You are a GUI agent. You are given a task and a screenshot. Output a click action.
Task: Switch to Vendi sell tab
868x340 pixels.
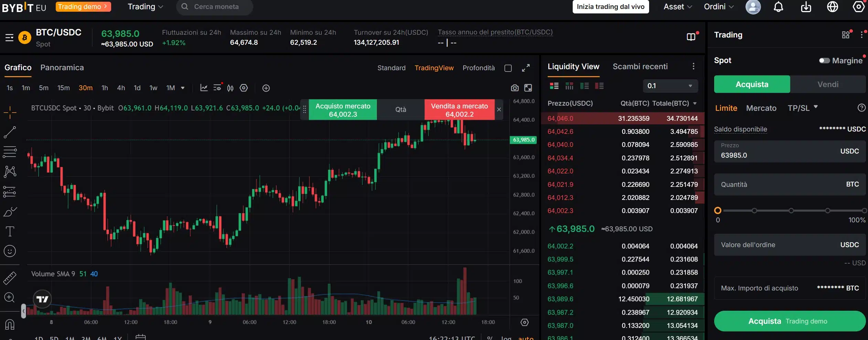coord(828,84)
